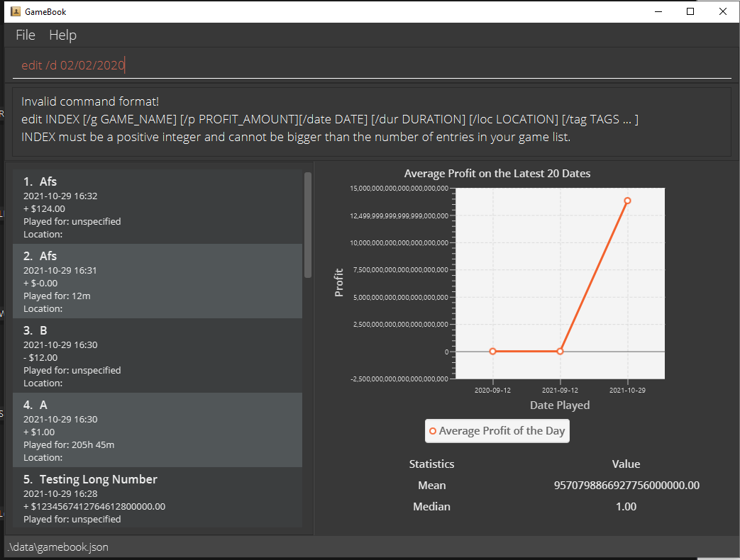Click Average Profit of the Day legend
The height and width of the screenshot is (560, 740).
497,431
